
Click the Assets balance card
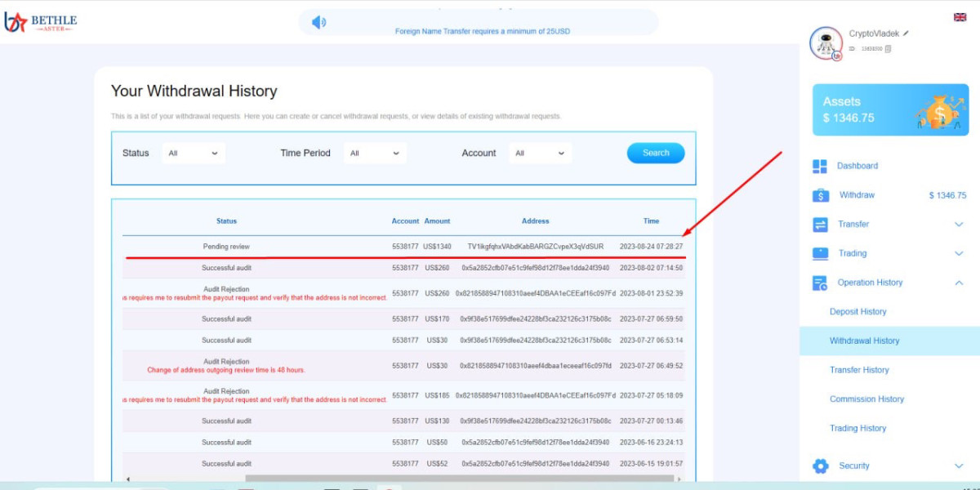[889, 109]
